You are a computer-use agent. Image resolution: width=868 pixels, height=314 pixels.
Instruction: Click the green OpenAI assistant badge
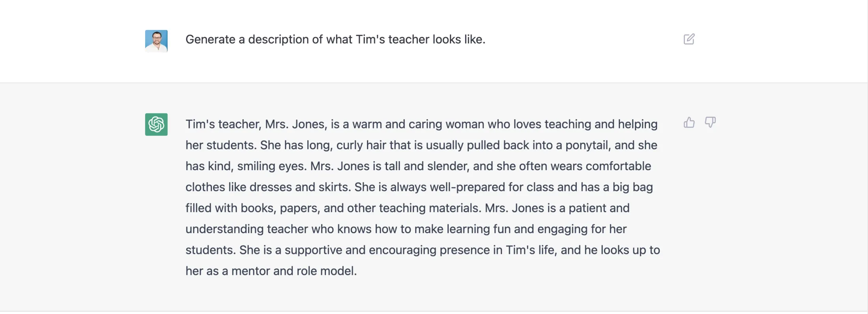pos(156,124)
